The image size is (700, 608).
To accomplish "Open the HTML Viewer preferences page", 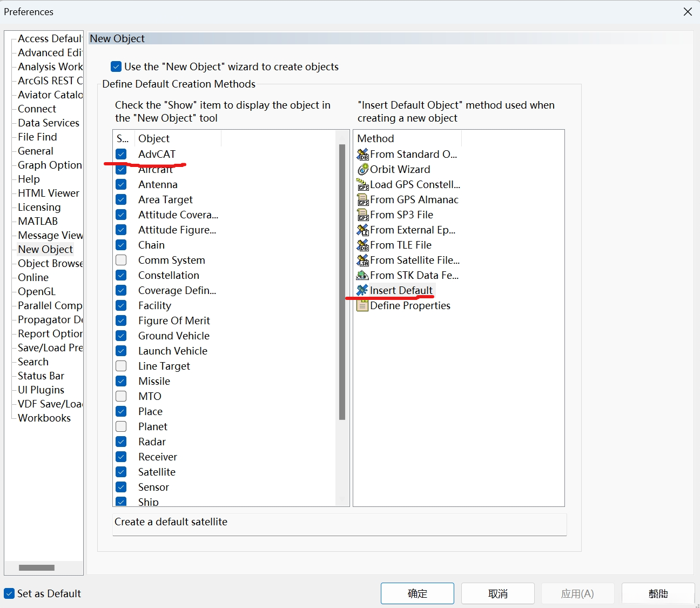I will 49,193.
